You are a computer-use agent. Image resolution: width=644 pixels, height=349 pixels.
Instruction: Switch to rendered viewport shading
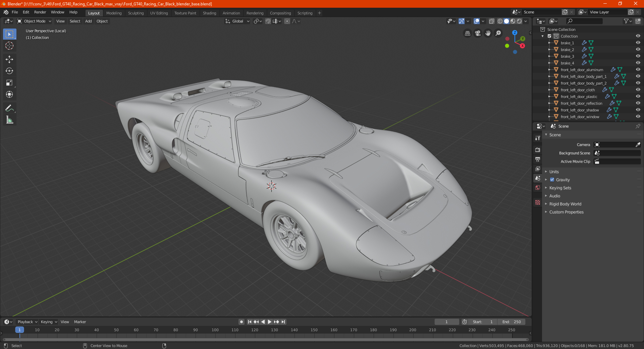(x=519, y=21)
